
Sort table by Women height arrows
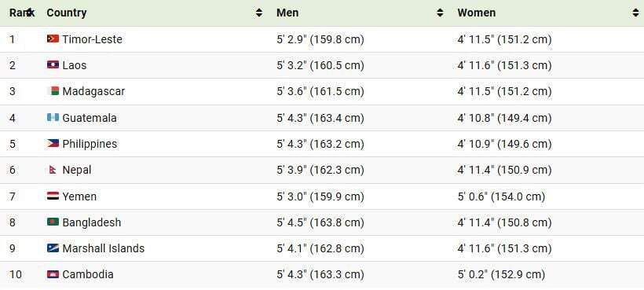coord(636,13)
